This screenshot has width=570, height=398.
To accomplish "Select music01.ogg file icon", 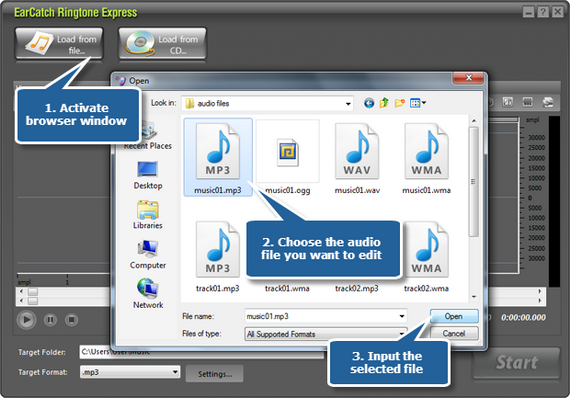I will 288,152.
